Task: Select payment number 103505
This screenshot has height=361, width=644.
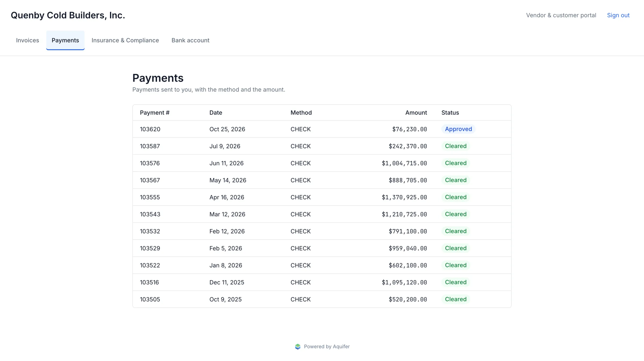Action: [x=150, y=299]
